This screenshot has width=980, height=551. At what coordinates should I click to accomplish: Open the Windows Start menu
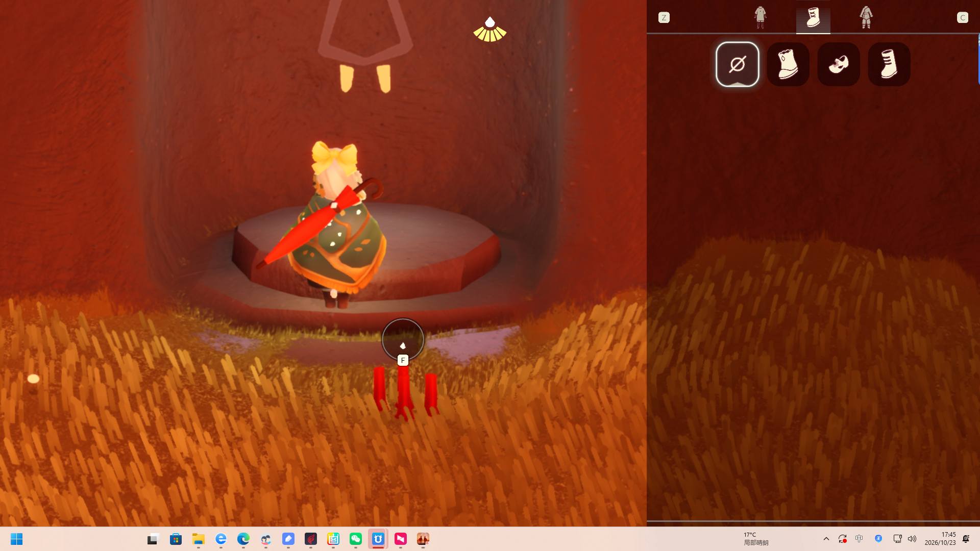click(16, 539)
